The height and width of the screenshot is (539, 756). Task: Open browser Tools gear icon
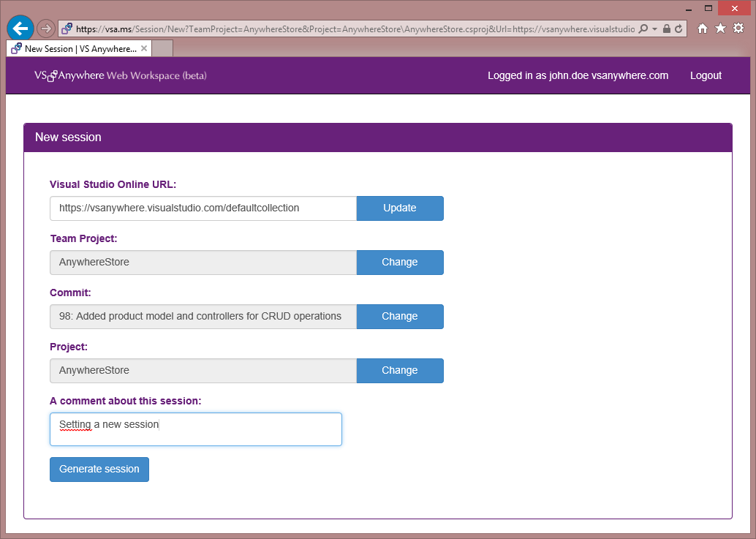738,29
